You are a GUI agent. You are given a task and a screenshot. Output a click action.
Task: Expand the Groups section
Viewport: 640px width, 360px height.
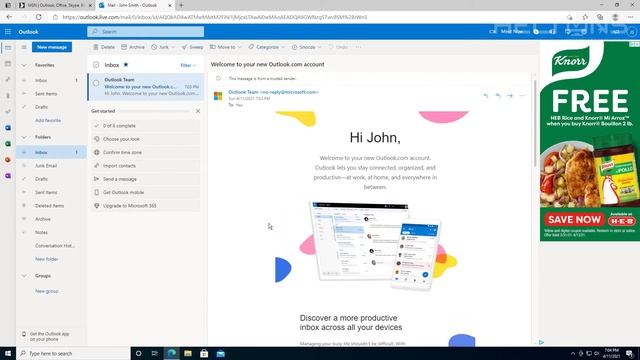(24, 276)
